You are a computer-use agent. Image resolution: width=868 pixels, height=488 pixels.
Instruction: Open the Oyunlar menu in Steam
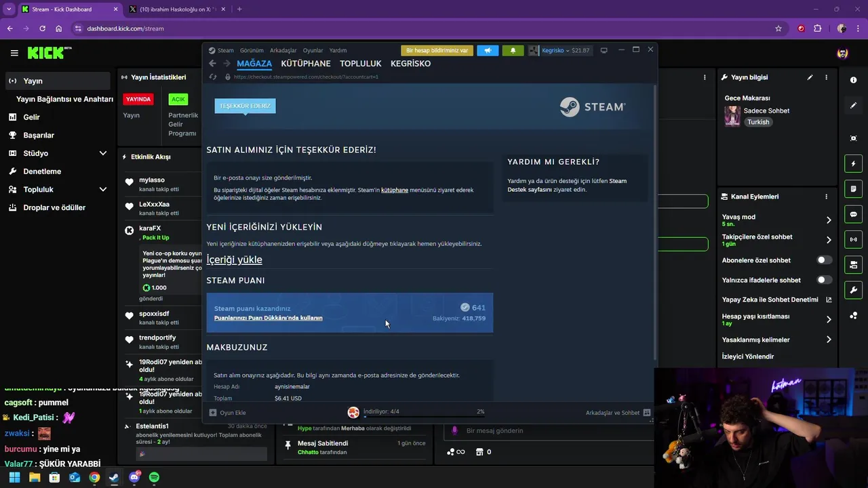[x=313, y=50]
